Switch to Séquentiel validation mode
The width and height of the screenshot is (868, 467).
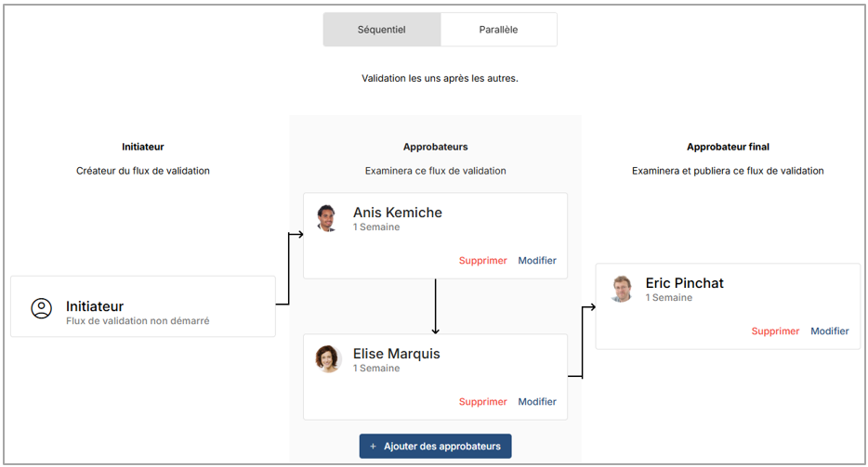pos(381,30)
